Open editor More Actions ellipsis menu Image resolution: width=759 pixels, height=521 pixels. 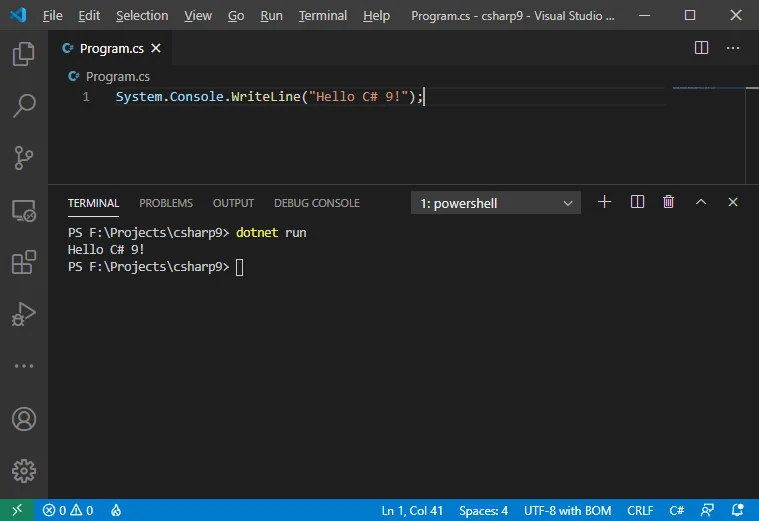coord(733,47)
